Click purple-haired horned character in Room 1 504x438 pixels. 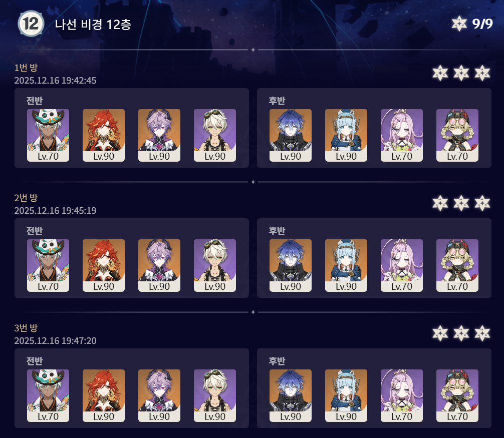coord(159,135)
